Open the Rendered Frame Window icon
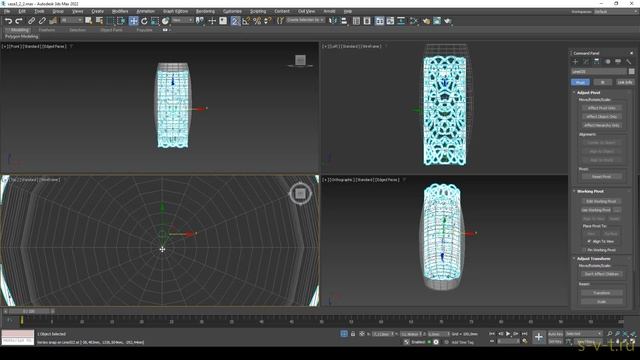The height and width of the screenshot is (360, 640). coord(437,21)
